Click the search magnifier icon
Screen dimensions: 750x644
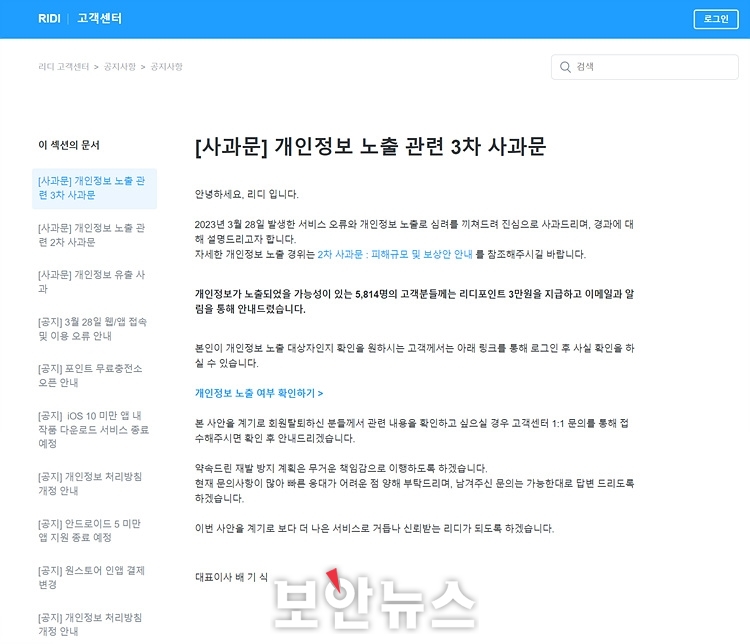(565, 67)
